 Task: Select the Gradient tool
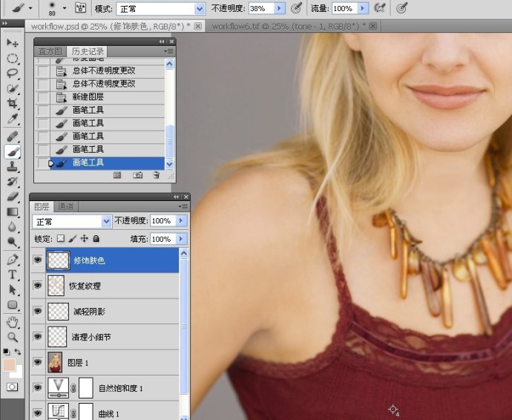pos(13,212)
